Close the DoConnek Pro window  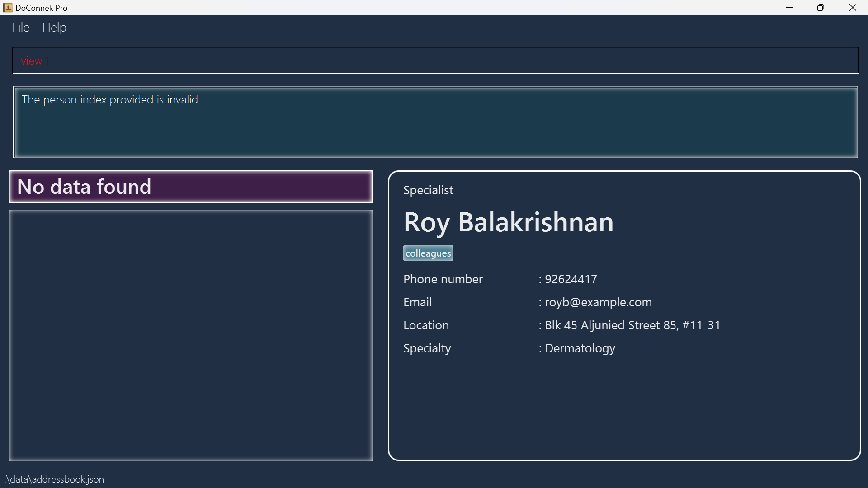click(x=853, y=8)
